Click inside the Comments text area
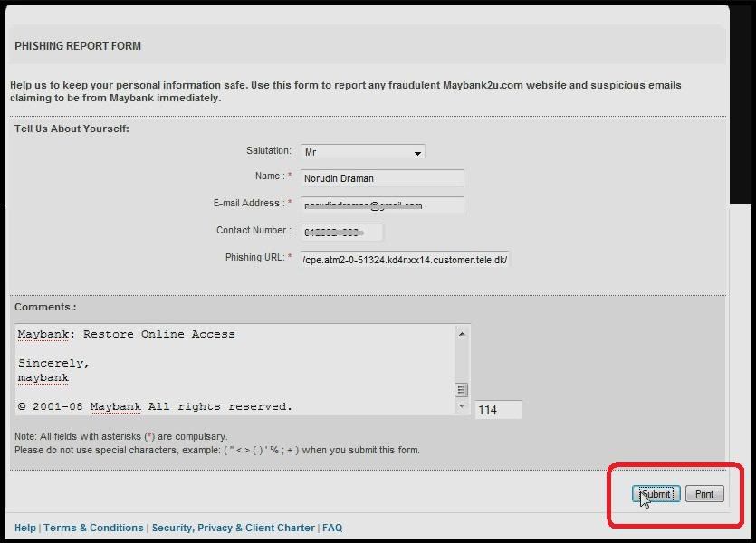The width and height of the screenshot is (756, 543). tap(235, 369)
